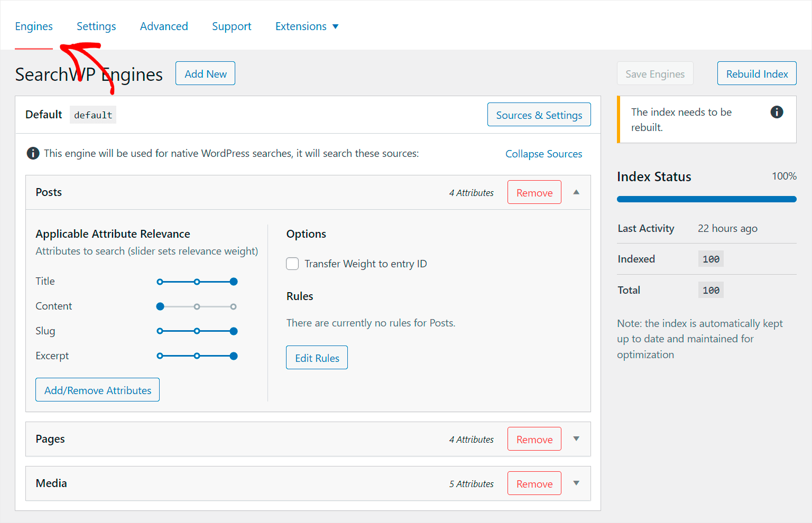The height and width of the screenshot is (523, 812).
Task: Click the Save Engines button
Action: point(655,73)
